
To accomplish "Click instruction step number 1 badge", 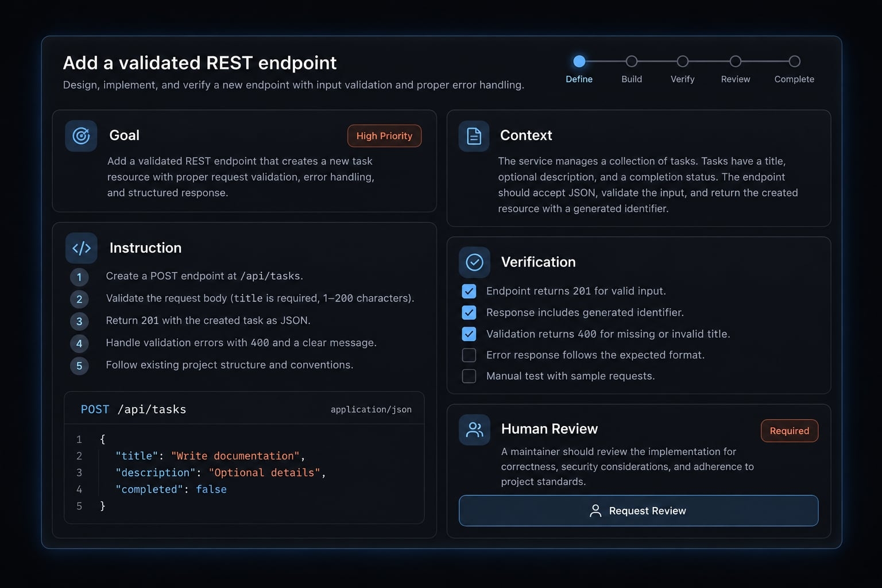I will (79, 277).
